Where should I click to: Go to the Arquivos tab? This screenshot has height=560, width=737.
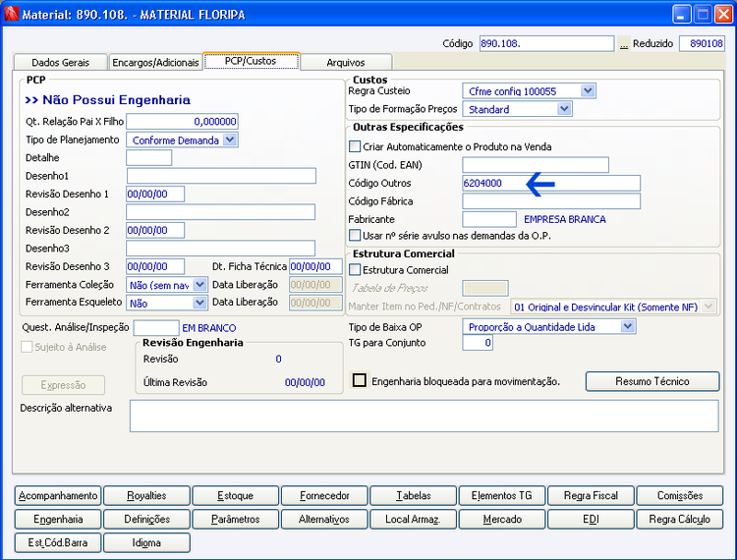[x=346, y=63]
